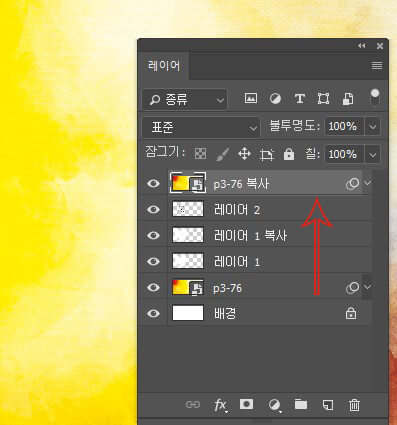Open the 칠 fill slider dropdown

[373, 154]
